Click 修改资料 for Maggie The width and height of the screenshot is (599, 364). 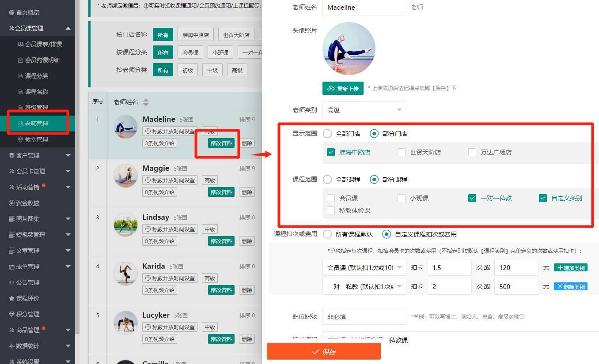[221, 192]
